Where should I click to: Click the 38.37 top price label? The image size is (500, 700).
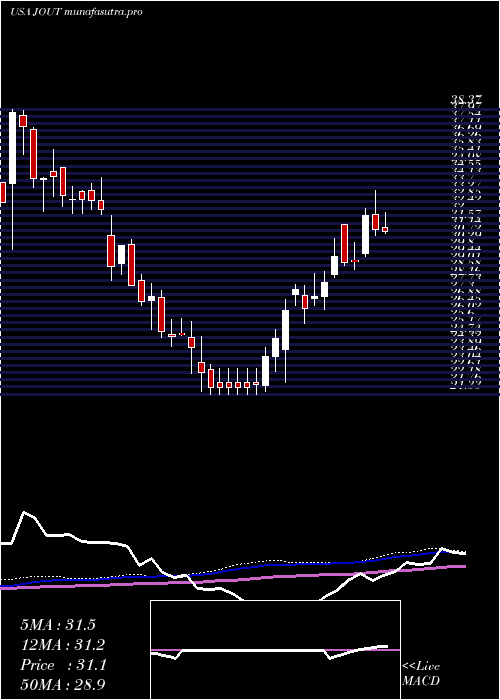[465, 102]
